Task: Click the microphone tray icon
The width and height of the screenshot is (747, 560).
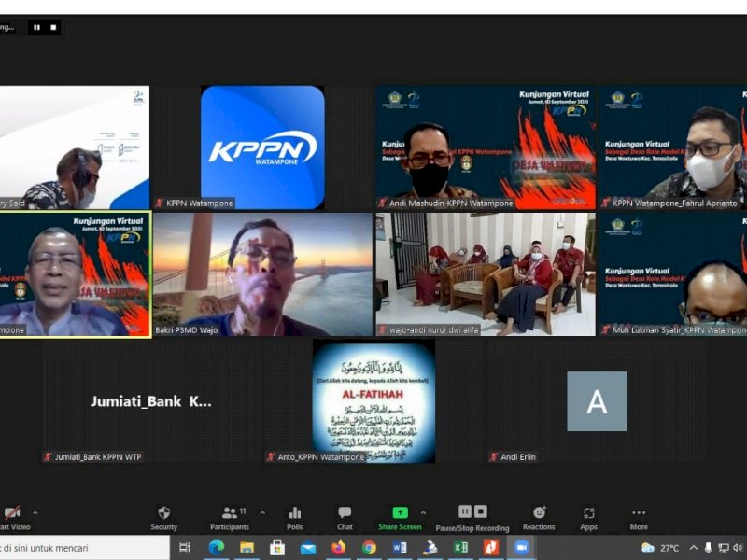Action: pos(709,548)
